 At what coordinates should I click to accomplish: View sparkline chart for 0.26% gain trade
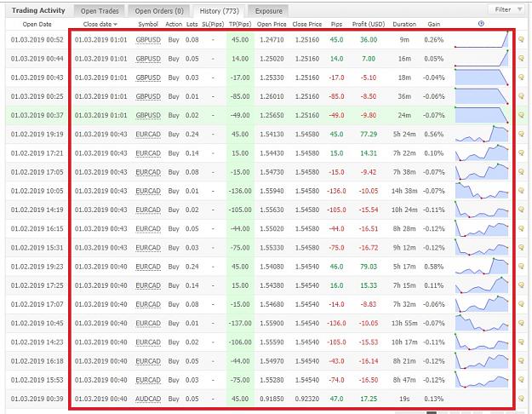(x=482, y=39)
